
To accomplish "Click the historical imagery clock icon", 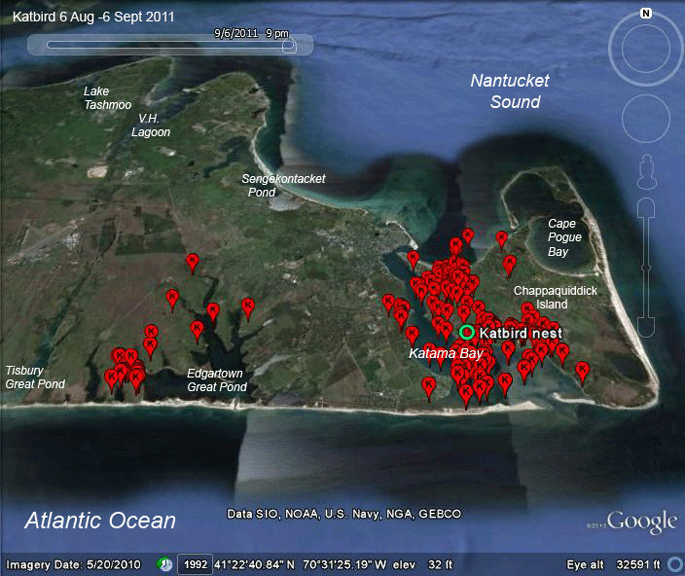I will (165, 565).
